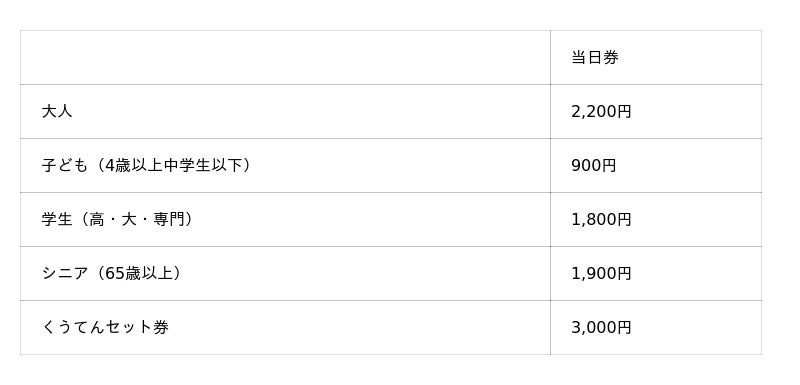Click empty area right of 当日券 header
Image resolution: width=800 pixels, height=385 pixels.
coord(690,58)
